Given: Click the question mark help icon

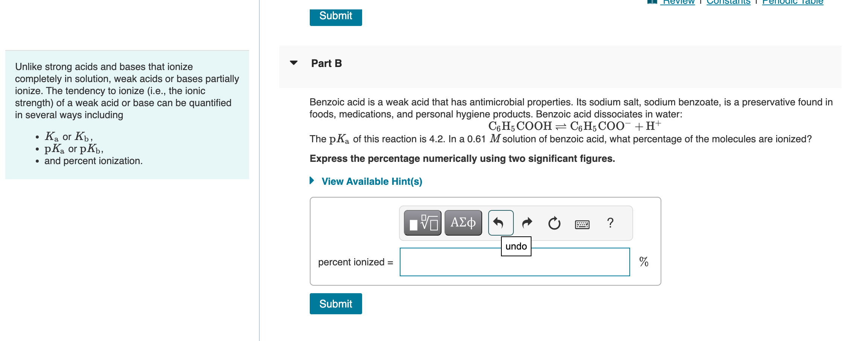Looking at the screenshot, I should tap(610, 222).
